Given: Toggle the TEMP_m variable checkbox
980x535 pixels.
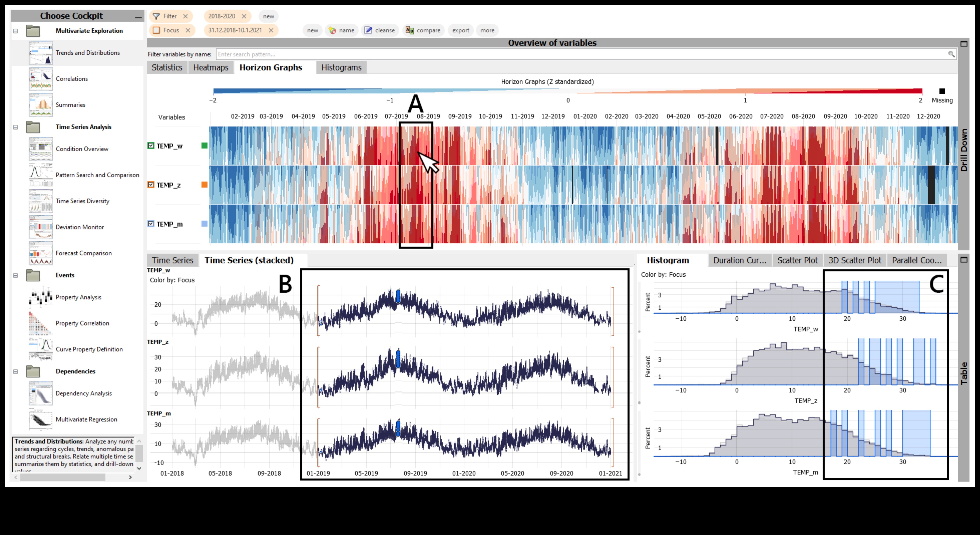Looking at the screenshot, I should 151,224.
